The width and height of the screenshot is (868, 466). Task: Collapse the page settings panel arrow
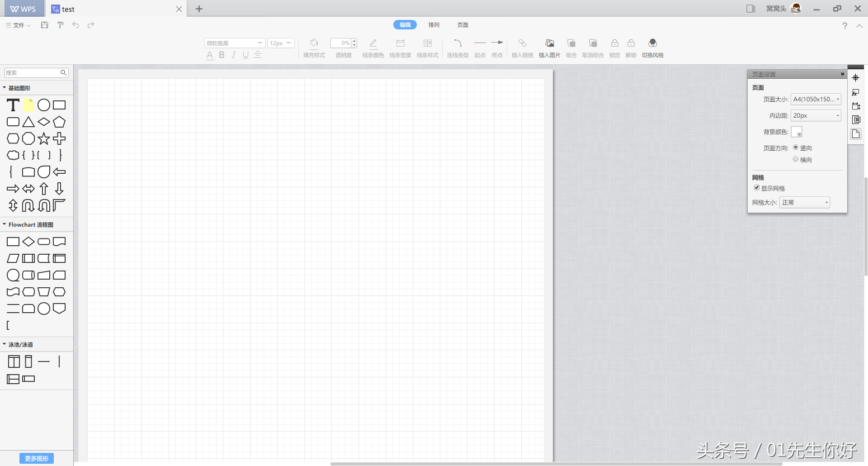point(843,74)
